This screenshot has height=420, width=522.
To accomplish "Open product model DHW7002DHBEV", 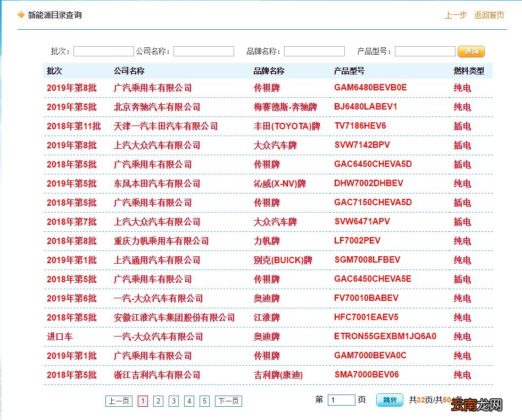I will pyautogui.click(x=369, y=183).
